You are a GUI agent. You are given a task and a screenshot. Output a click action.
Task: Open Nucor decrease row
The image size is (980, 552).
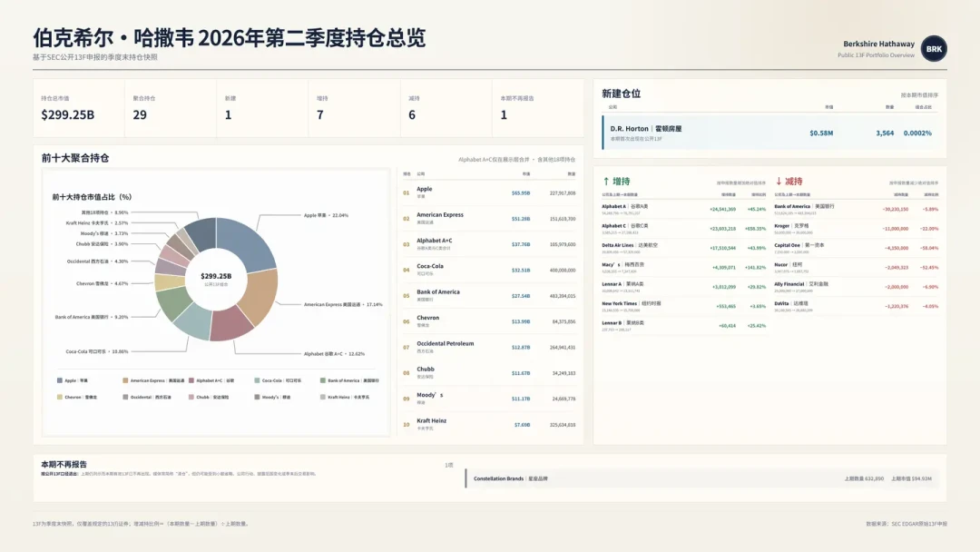(x=857, y=267)
